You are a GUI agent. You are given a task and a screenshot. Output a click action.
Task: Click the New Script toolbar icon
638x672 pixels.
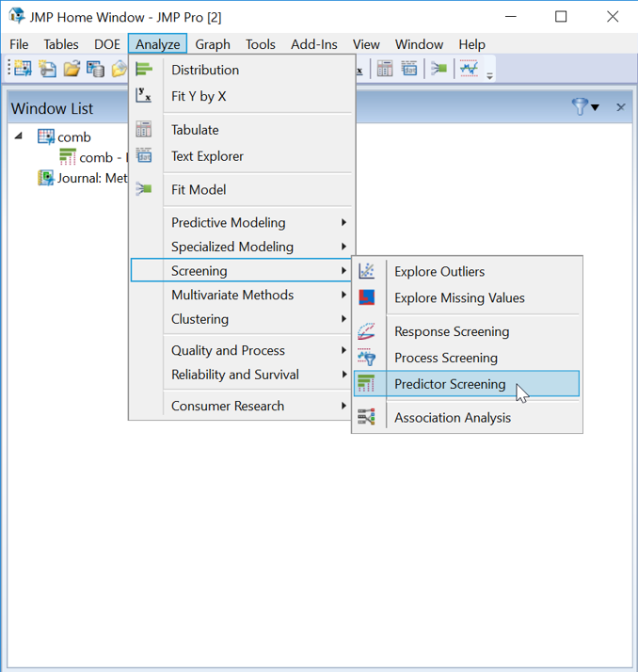point(48,69)
